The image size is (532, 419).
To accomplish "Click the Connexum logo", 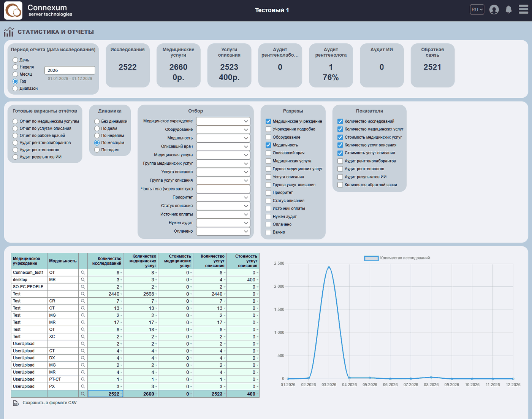I will point(13,10).
